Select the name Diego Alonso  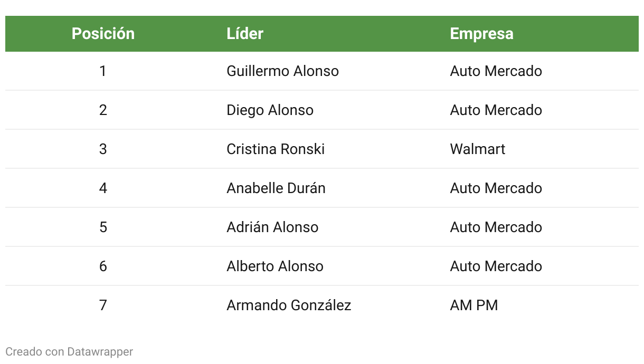point(270,110)
